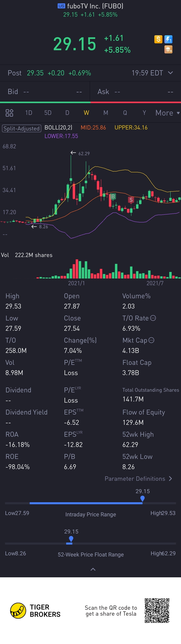The height and width of the screenshot is (644, 181).
Task: Tap the Post market price row
Action: coord(90,73)
